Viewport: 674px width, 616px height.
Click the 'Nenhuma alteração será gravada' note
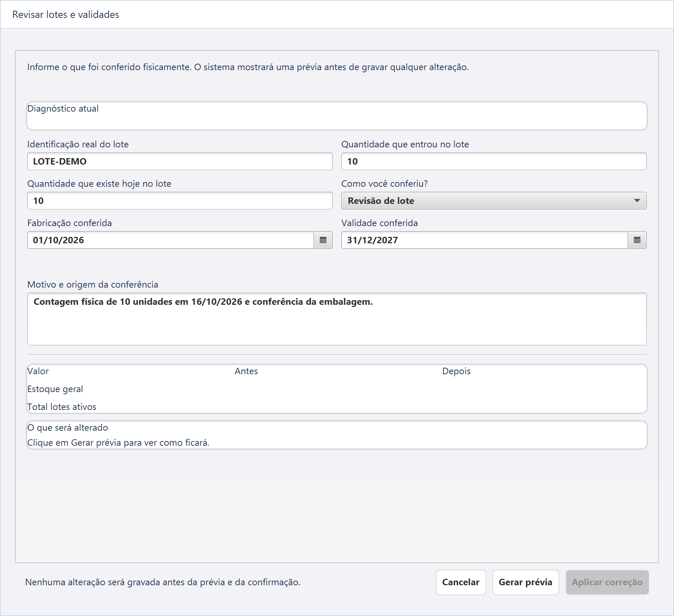163,582
